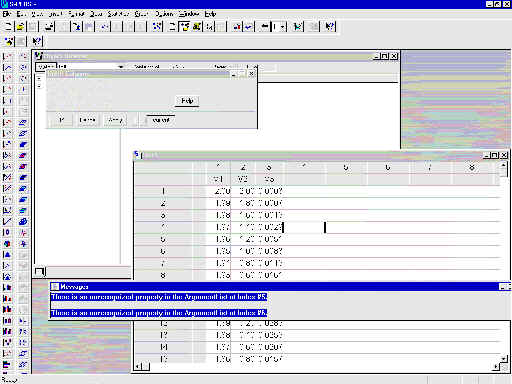Select V1 column header in data window
Viewport: 512px width, 384px height.
218,179
